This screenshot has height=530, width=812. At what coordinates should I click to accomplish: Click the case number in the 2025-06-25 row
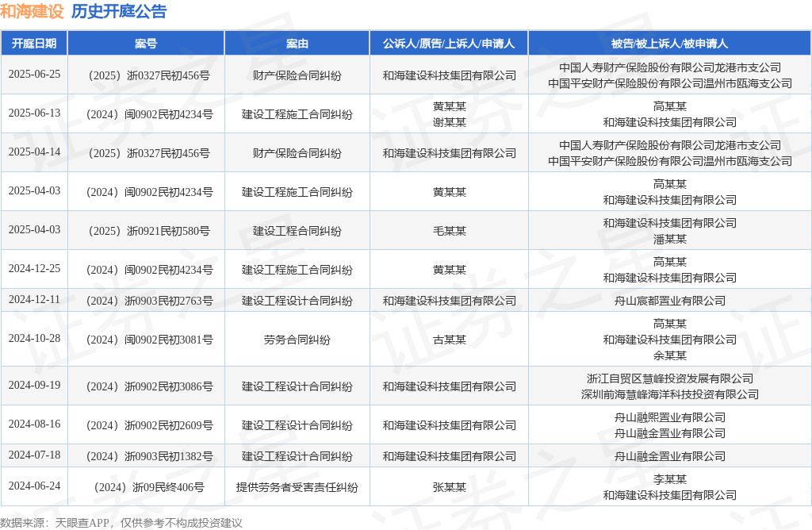(x=149, y=75)
